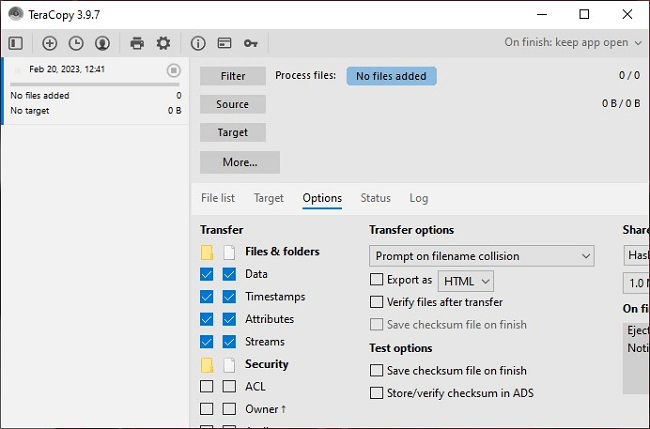The image size is (650, 429).
Task: Click the file icon in Security row
Action: pyautogui.click(x=229, y=365)
